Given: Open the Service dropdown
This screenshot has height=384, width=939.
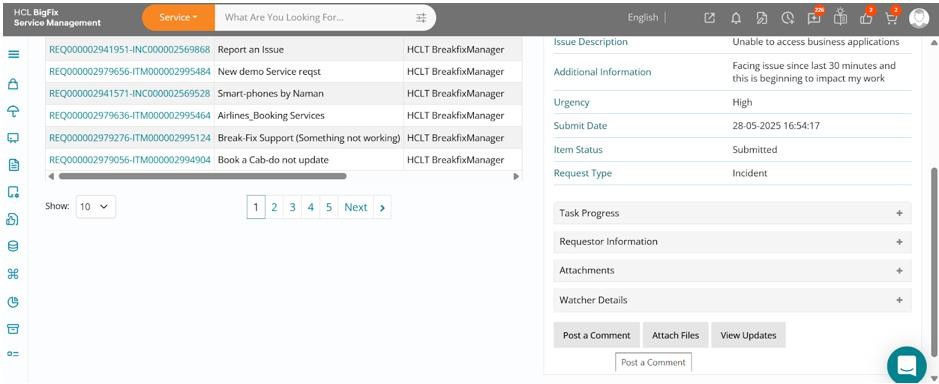Looking at the screenshot, I should click(x=178, y=18).
